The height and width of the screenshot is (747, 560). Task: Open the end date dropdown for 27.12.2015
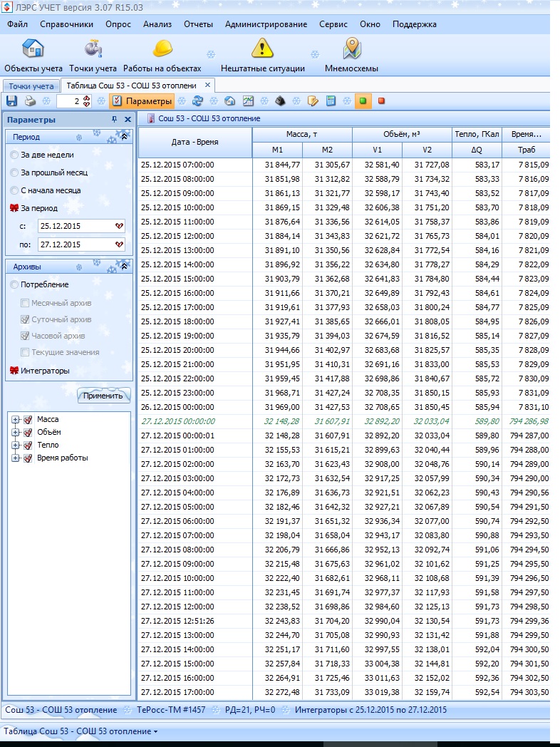click(119, 244)
